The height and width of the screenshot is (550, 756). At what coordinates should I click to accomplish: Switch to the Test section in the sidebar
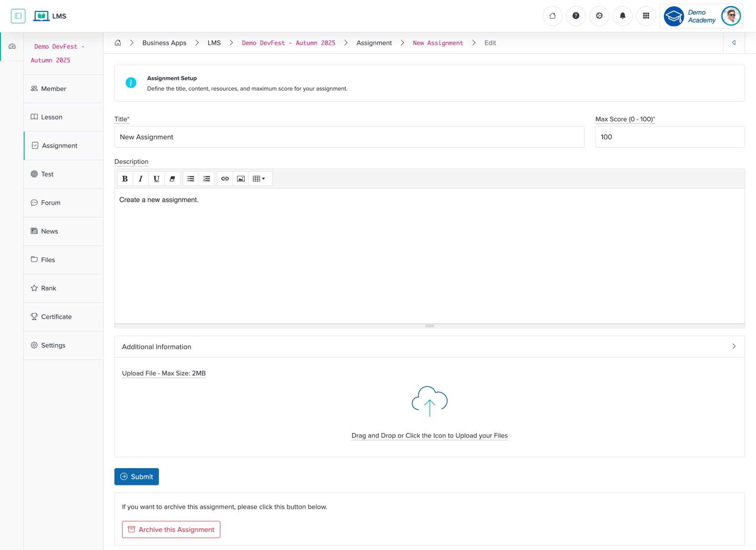click(x=47, y=174)
